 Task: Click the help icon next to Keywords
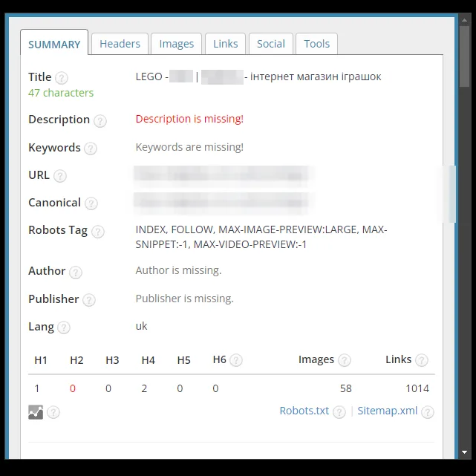(x=91, y=149)
